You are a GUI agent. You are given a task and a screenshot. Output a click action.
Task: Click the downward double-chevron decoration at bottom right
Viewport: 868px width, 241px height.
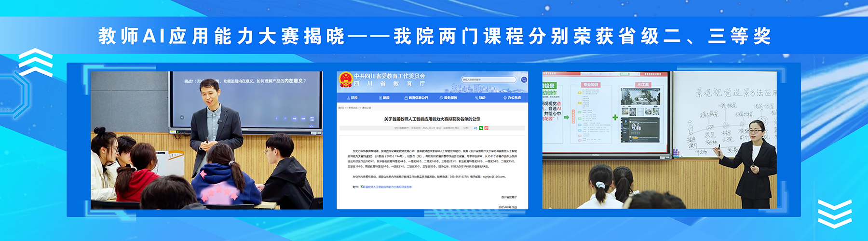pyautogui.click(x=834, y=213)
